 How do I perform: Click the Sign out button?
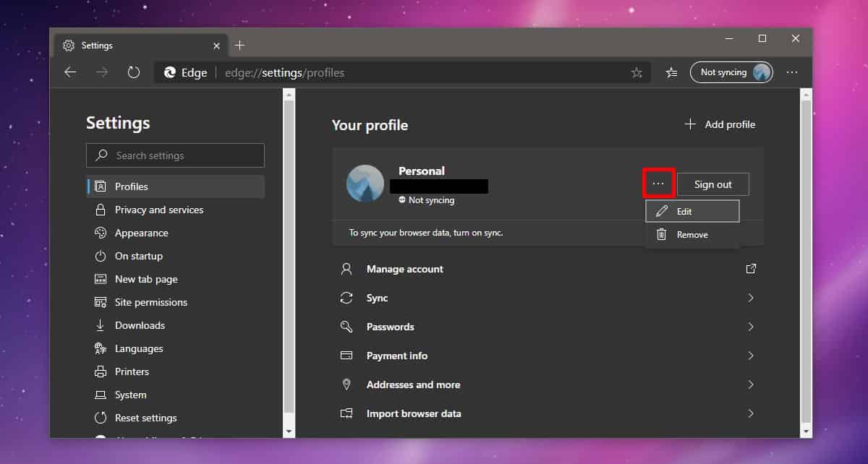(x=713, y=184)
